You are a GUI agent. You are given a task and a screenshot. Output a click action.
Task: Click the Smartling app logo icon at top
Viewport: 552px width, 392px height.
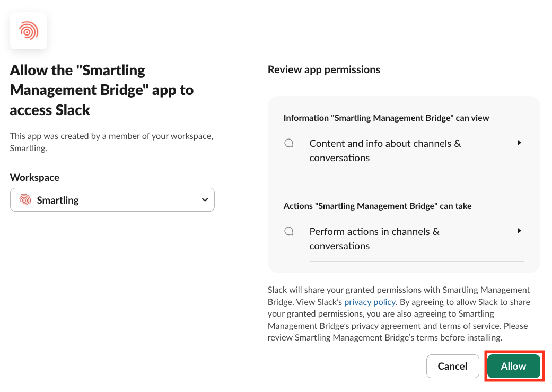pyautogui.click(x=29, y=31)
